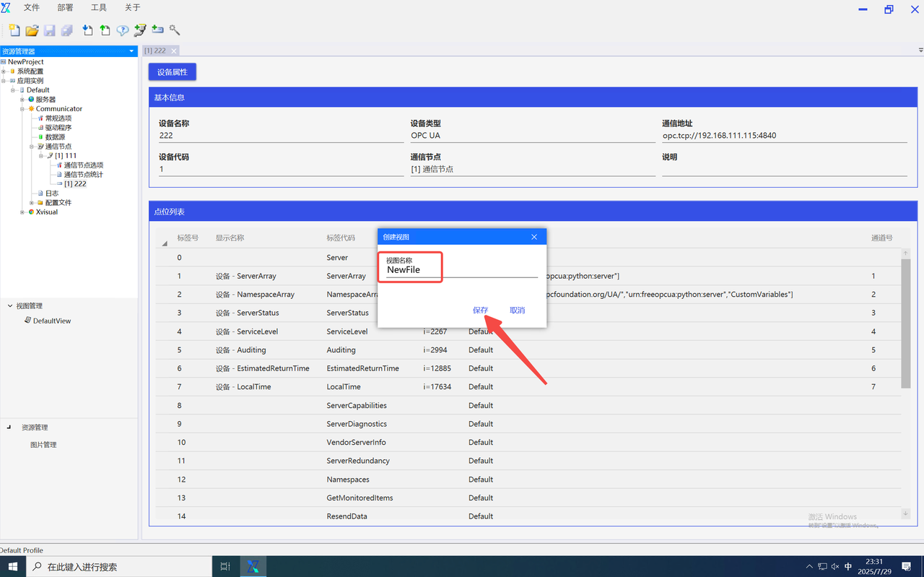
Task: Expand the Xvisual tree node
Action: point(22,212)
